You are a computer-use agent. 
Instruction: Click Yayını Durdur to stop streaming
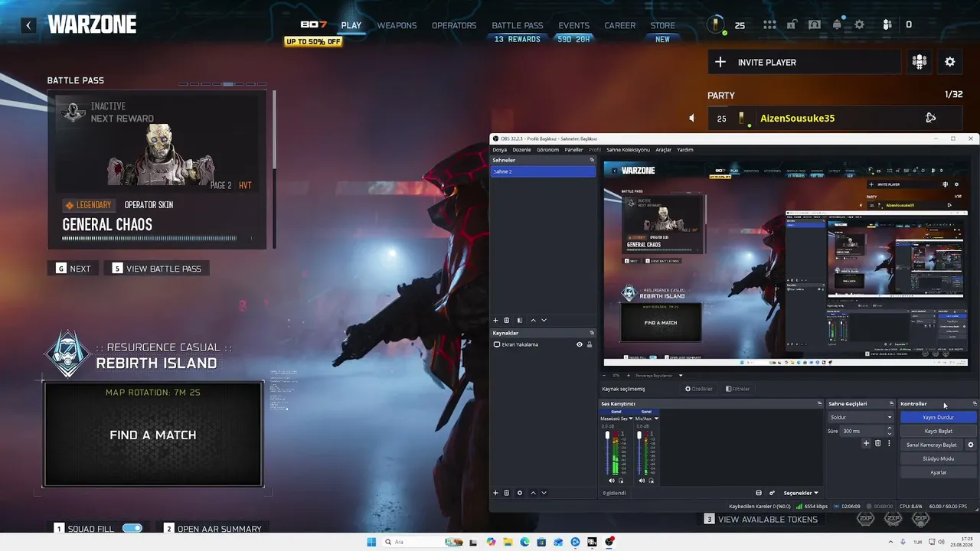coord(938,417)
